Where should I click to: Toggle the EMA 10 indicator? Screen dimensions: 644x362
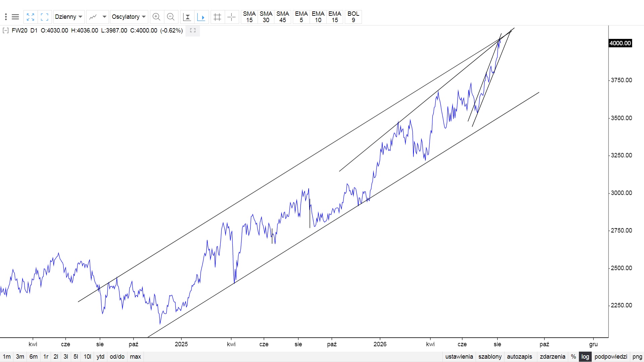[318, 17]
